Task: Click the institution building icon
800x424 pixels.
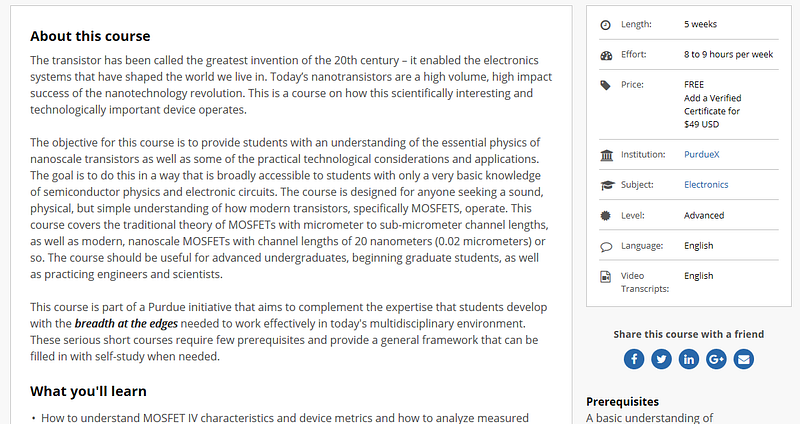Action: [607, 155]
